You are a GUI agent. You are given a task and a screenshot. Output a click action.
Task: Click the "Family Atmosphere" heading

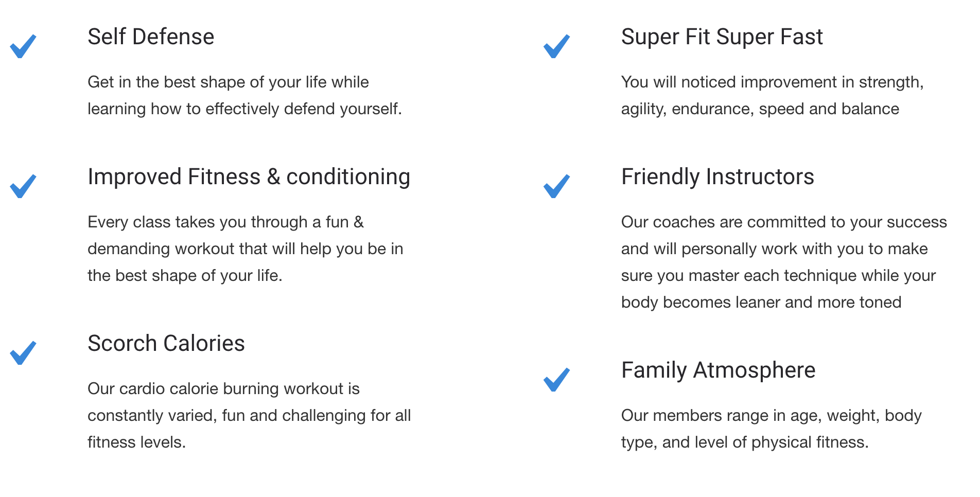[718, 370]
